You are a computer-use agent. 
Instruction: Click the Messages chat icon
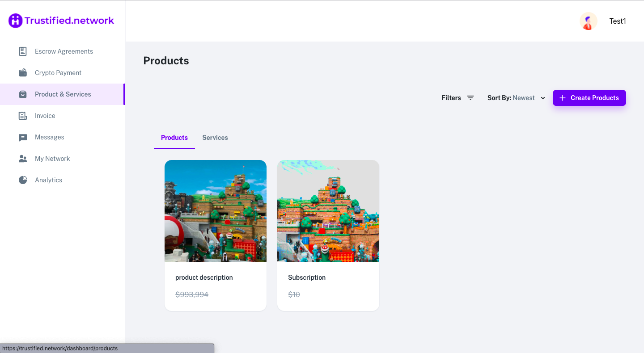23,138
